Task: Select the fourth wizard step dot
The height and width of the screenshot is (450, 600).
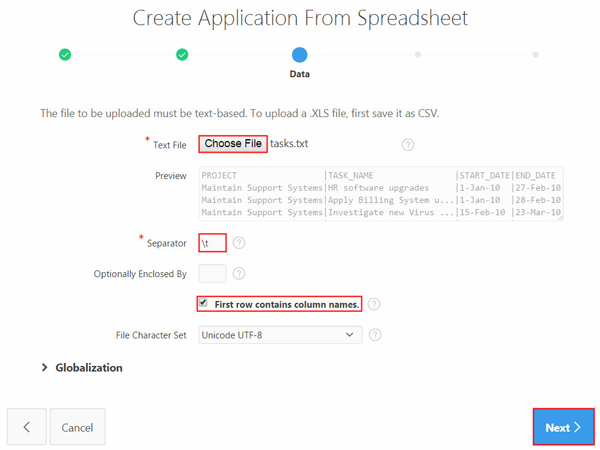Action: (418, 55)
